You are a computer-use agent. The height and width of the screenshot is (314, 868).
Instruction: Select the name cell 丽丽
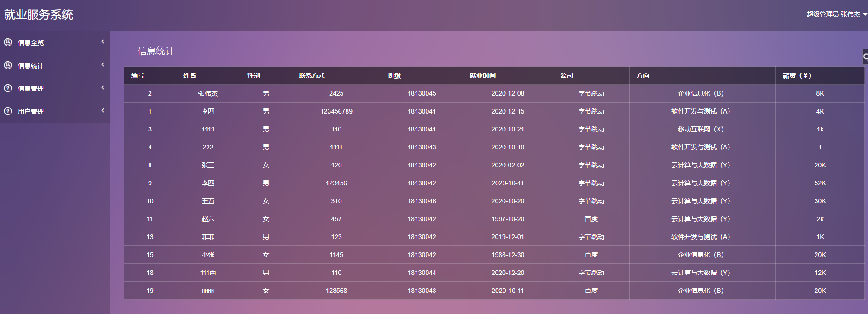click(208, 291)
